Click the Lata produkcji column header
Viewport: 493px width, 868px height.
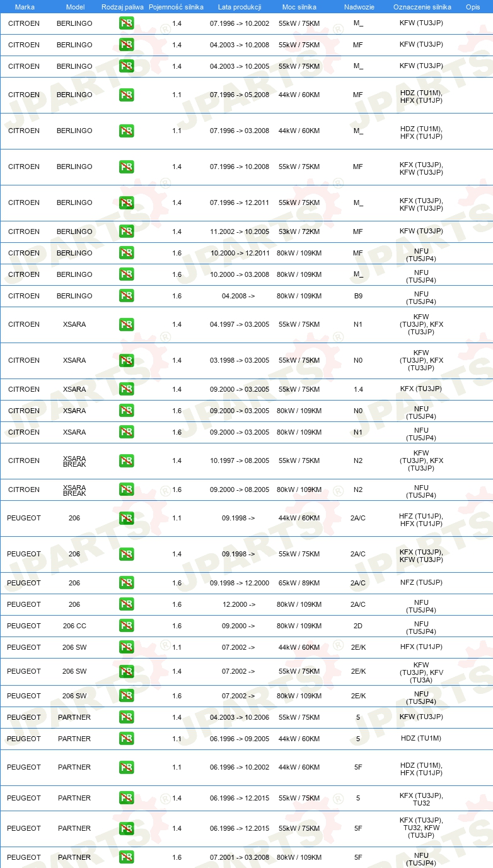(239, 7)
